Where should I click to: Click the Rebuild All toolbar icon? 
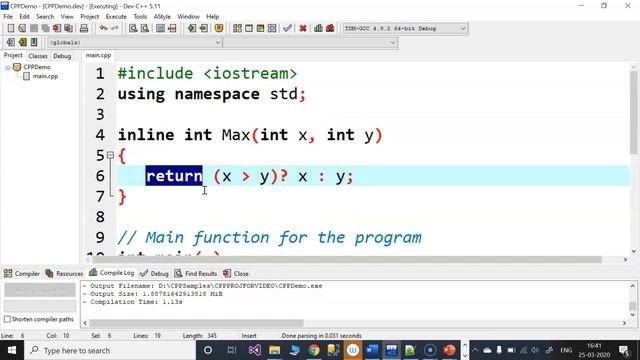272,28
